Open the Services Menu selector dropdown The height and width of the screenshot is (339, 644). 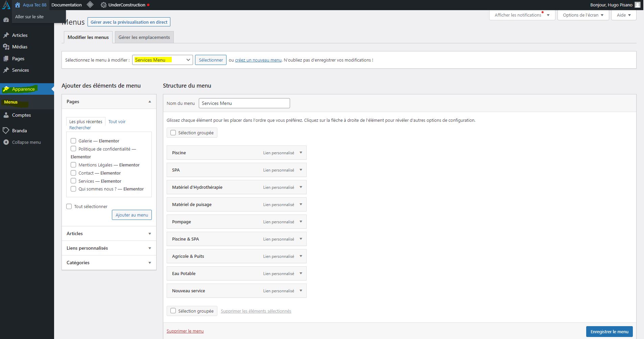coord(162,60)
